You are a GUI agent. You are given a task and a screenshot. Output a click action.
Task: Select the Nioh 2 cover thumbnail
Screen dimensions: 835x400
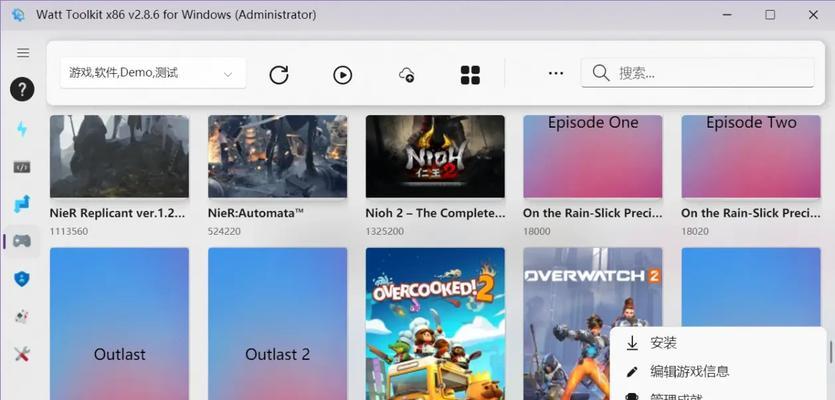click(435, 157)
